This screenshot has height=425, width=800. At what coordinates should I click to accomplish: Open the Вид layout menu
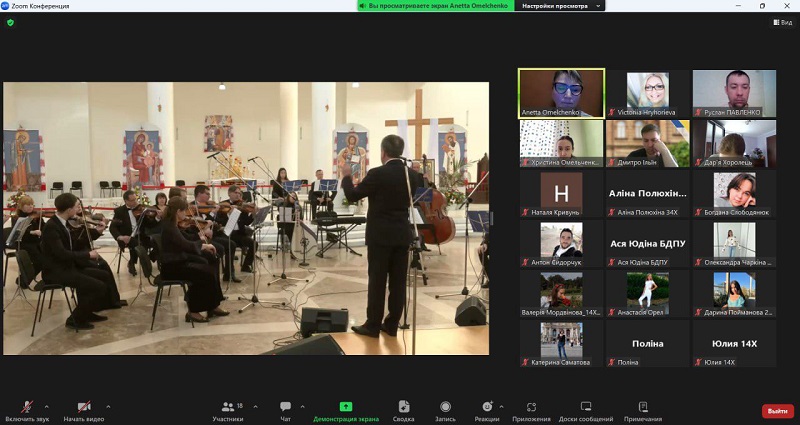click(780, 22)
